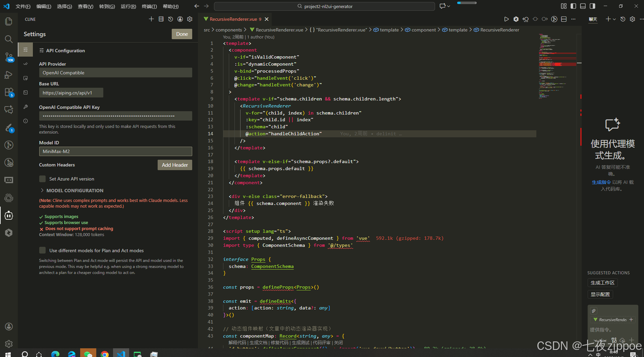This screenshot has height=357, width=644.
Task: Click the split editor icon in editor toolbar
Action: coord(564,19)
